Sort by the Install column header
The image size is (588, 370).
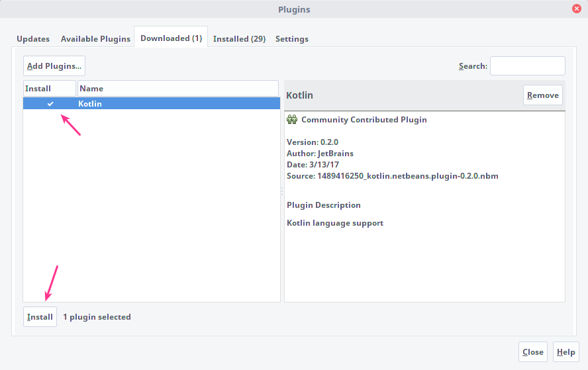[50, 89]
